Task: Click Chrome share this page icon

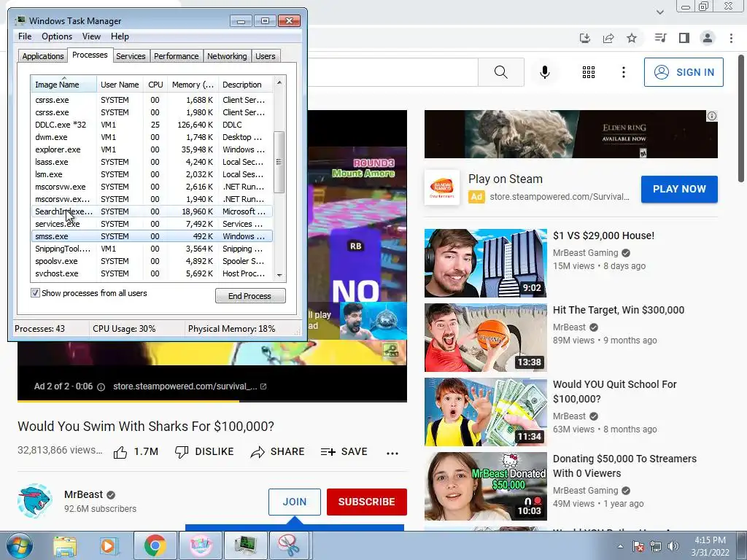Action: 608,38
